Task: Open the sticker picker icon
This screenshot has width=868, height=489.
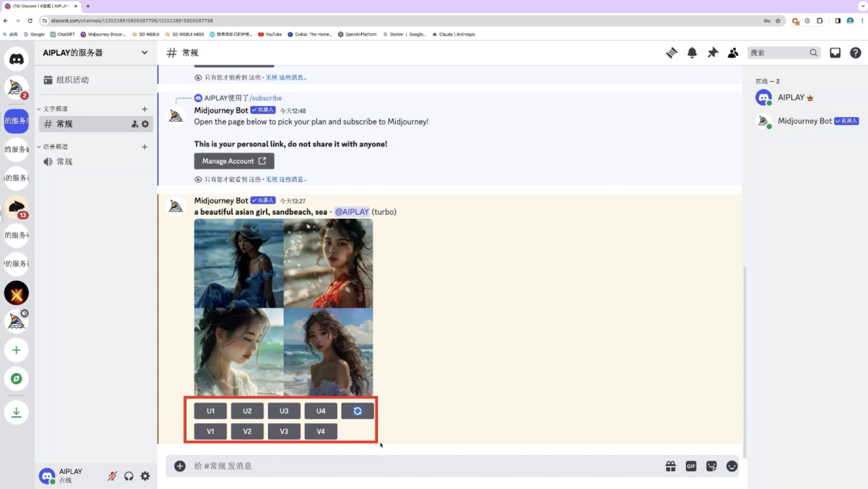Action: tap(711, 466)
